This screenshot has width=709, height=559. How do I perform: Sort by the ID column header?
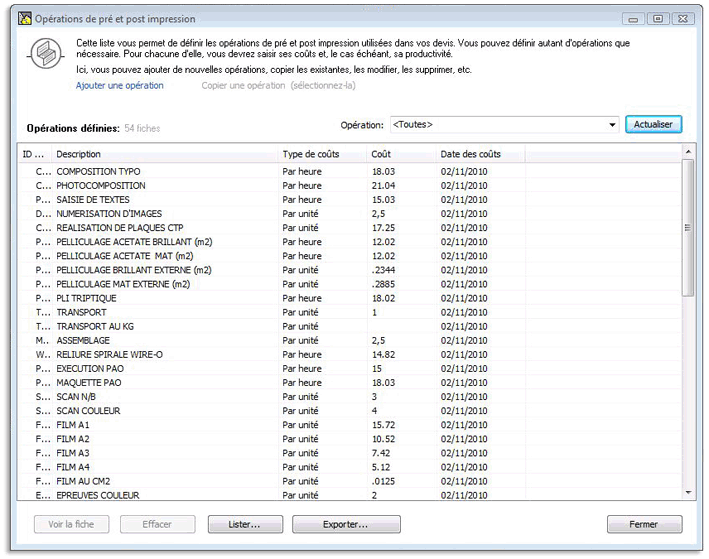35,154
